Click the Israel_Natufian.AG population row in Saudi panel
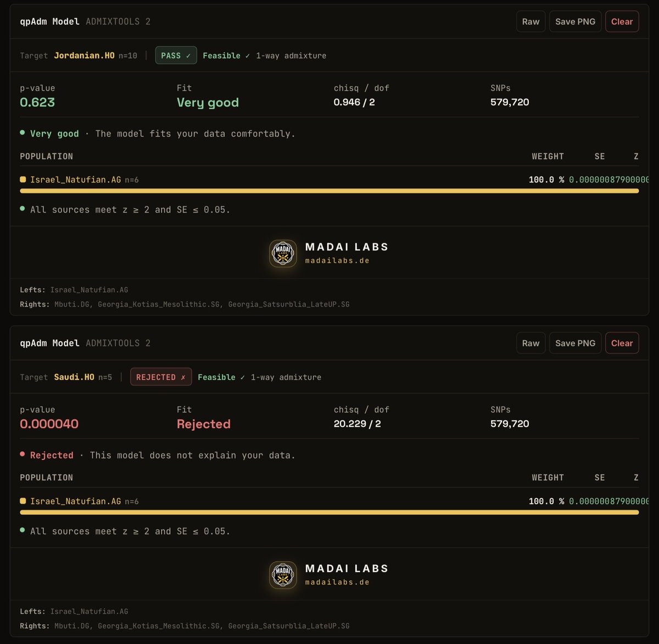This screenshot has width=659, height=644. 329,501
